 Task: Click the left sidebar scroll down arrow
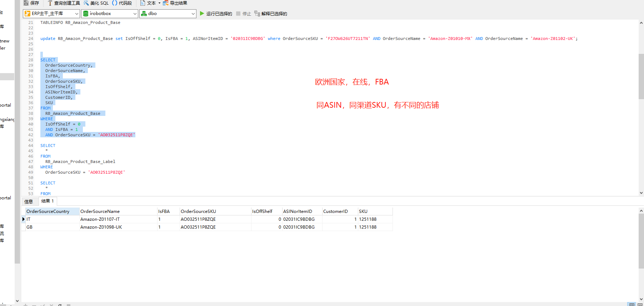(17, 301)
